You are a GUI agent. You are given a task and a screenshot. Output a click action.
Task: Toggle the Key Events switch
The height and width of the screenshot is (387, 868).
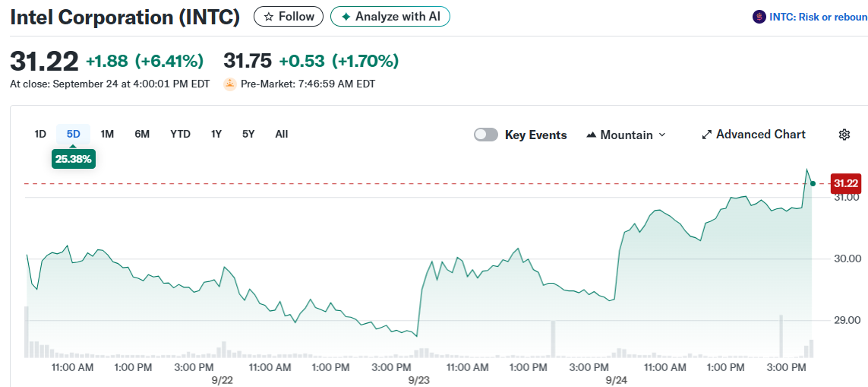486,135
